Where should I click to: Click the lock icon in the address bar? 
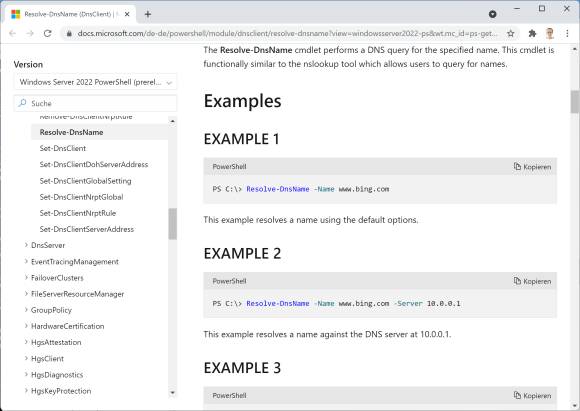coord(69,33)
